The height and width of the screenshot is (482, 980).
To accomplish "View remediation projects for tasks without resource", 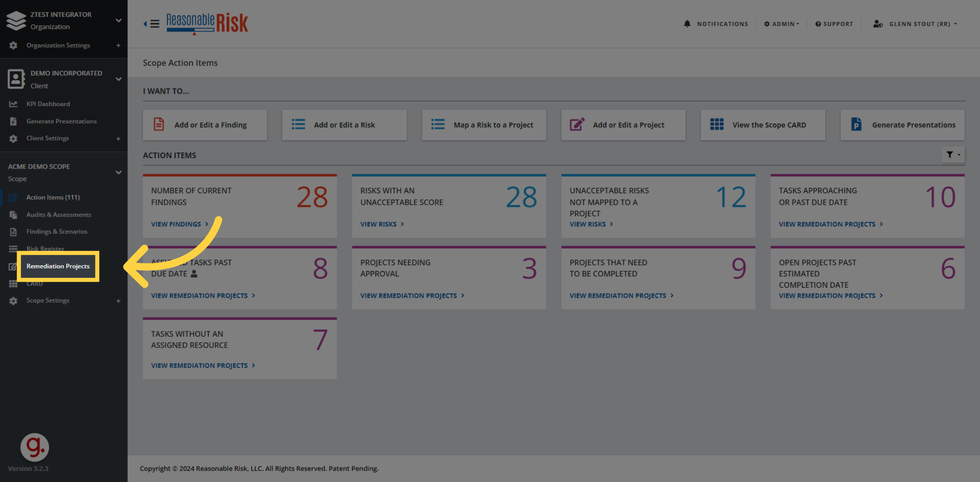I will [x=203, y=365].
